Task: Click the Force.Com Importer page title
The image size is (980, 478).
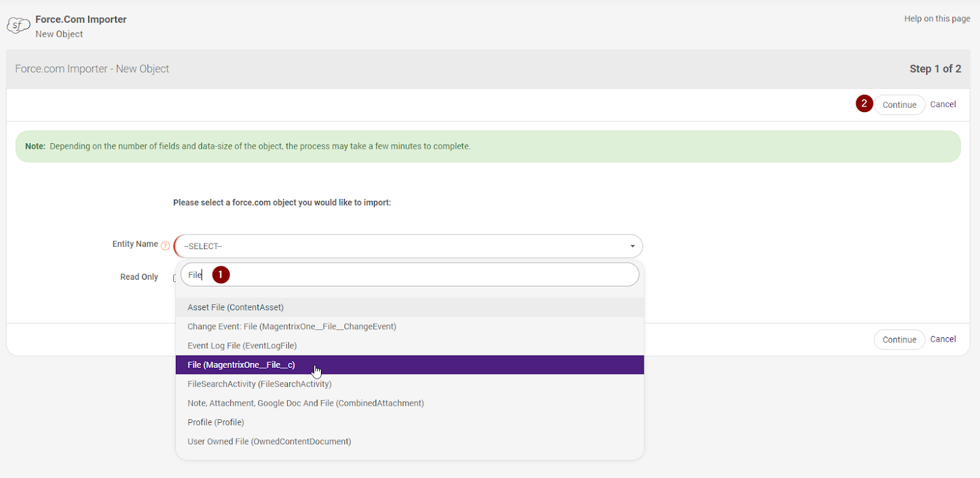Action: (x=81, y=19)
